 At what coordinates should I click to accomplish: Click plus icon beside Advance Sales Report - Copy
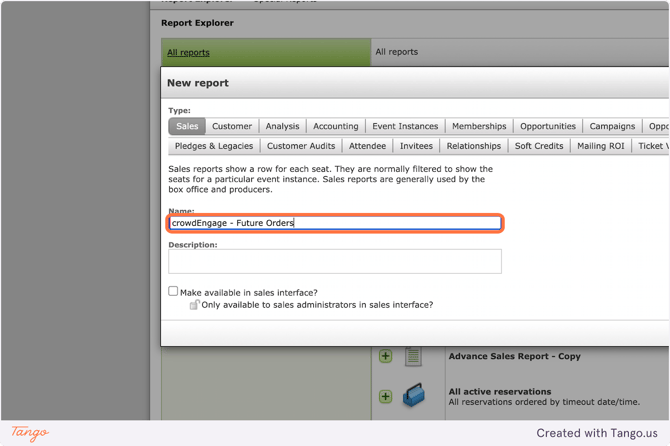pyautogui.click(x=385, y=356)
